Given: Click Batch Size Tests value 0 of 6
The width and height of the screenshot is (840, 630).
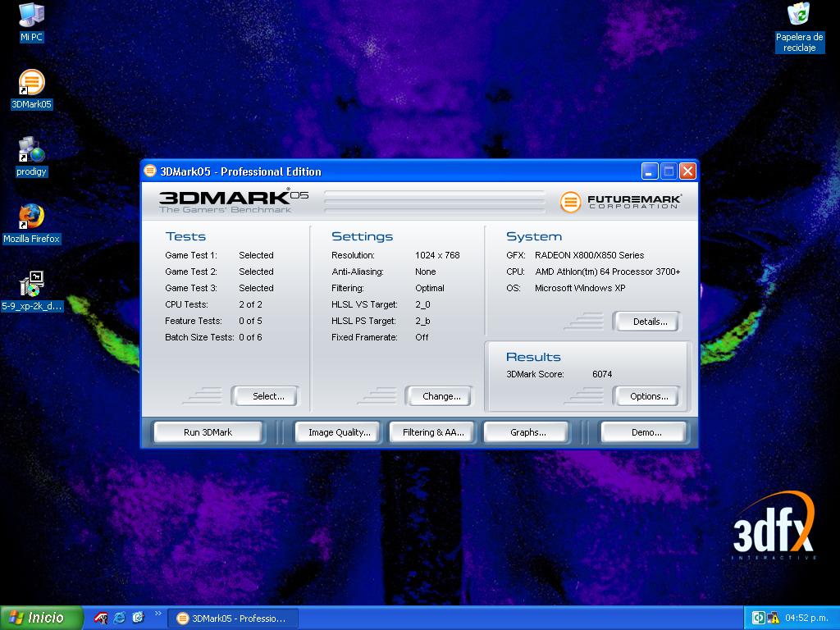Looking at the screenshot, I should 250,337.
